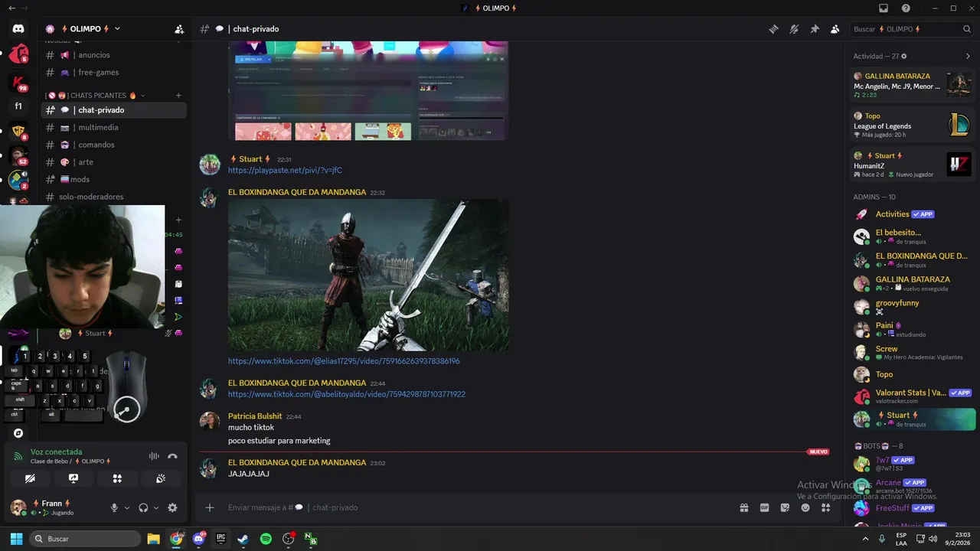
Task: Click the message input field for chat-privado
Action: (475, 507)
